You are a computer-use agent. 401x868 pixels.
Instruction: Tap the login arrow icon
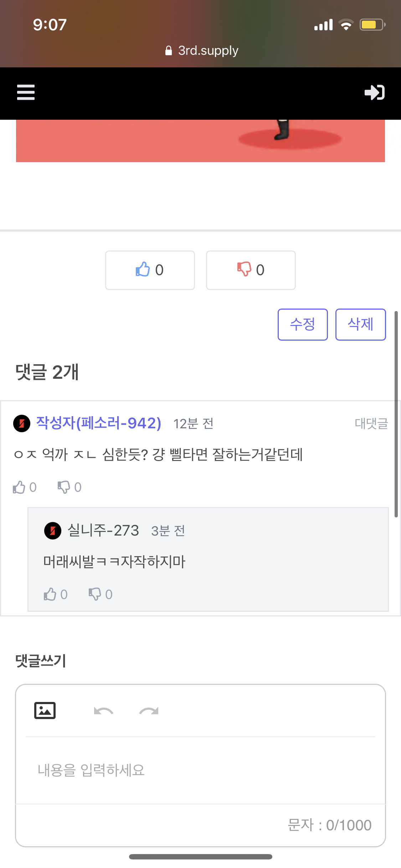374,93
